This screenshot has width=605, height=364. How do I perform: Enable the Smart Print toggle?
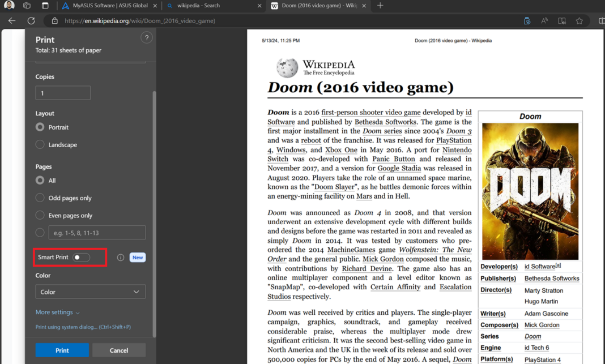coord(81,258)
